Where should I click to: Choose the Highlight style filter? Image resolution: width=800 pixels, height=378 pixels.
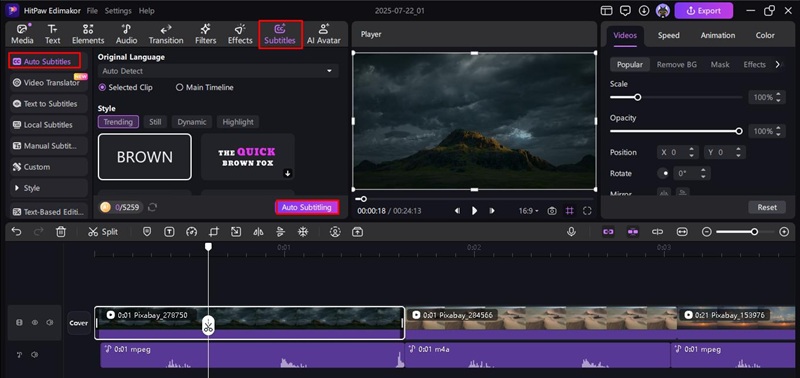coord(238,121)
